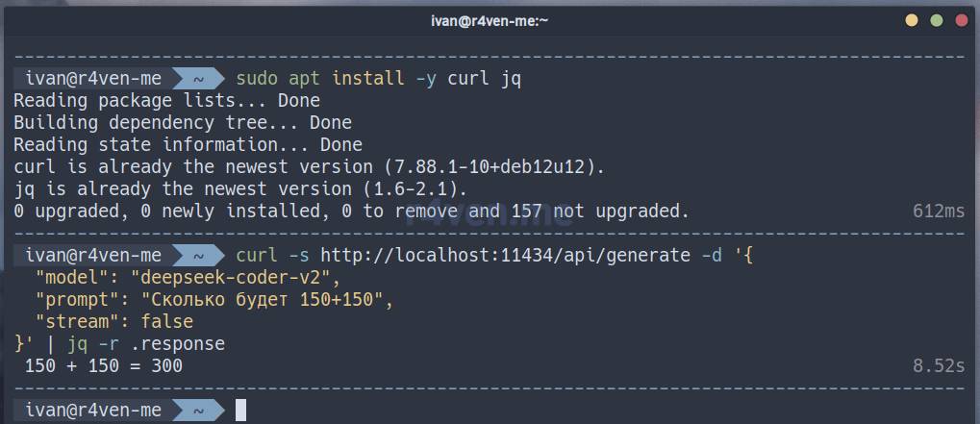Click the tilde directory segment in last prompt

tap(198, 411)
